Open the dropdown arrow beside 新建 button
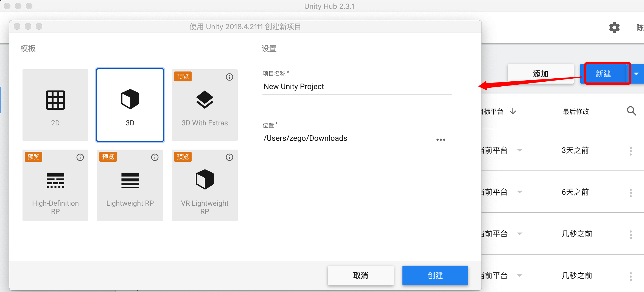Image resolution: width=644 pixels, height=292 pixels. pos(636,74)
